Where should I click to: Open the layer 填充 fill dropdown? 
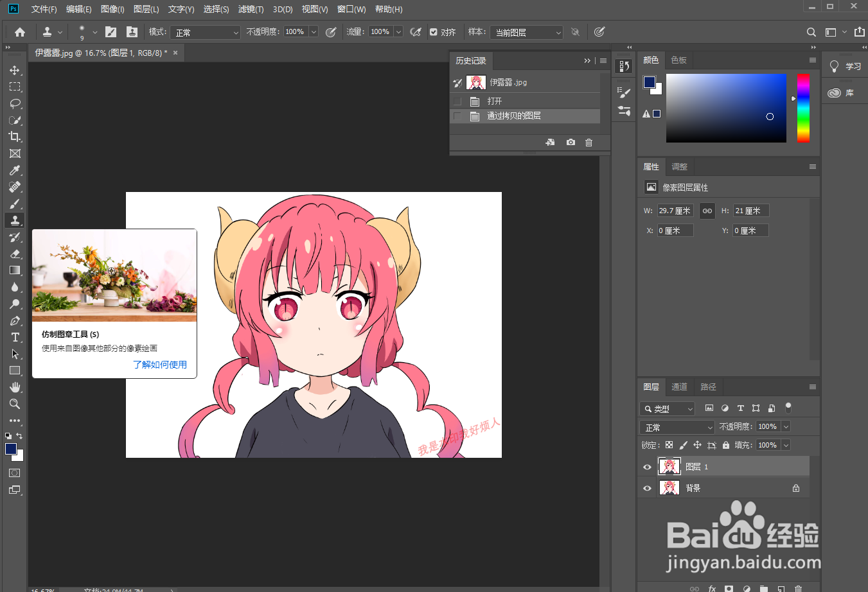[x=786, y=445]
